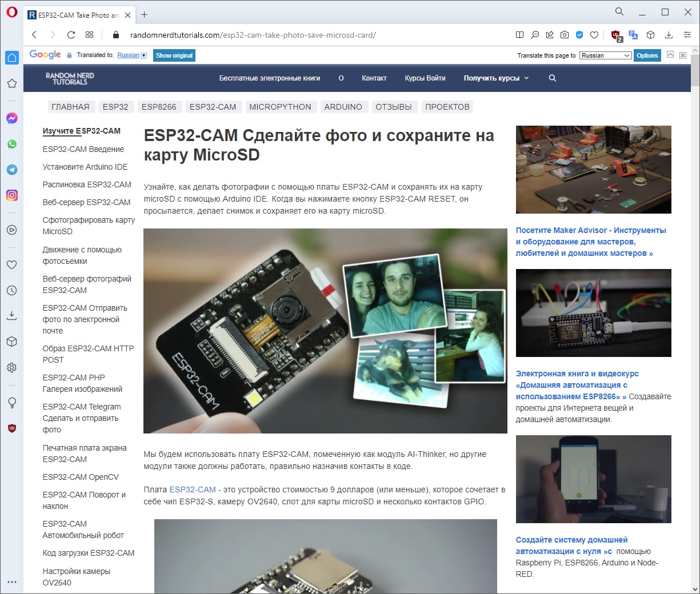Open the ARDUINO category tab
Image resolution: width=700 pixels, height=594 pixels.
pos(343,107)
